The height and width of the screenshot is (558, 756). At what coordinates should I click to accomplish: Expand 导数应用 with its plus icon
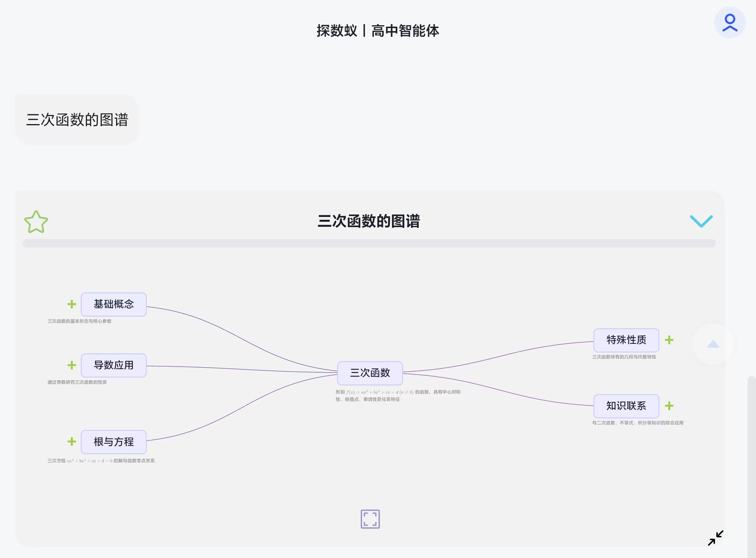(72, 365)
